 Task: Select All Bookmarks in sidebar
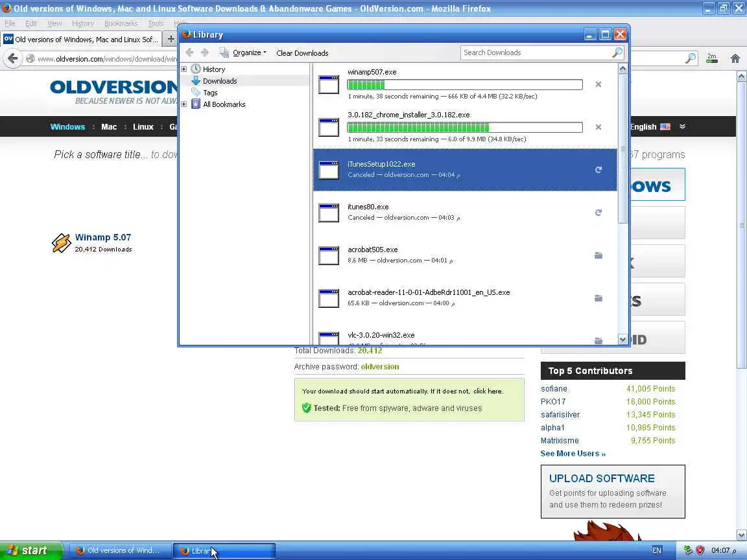point(224,104)
